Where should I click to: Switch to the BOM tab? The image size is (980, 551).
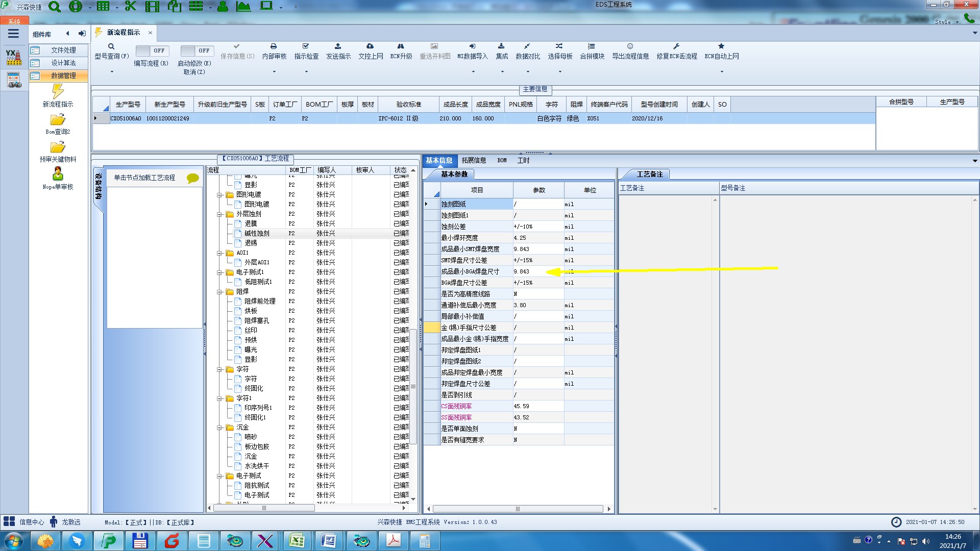tap(502, 160)
